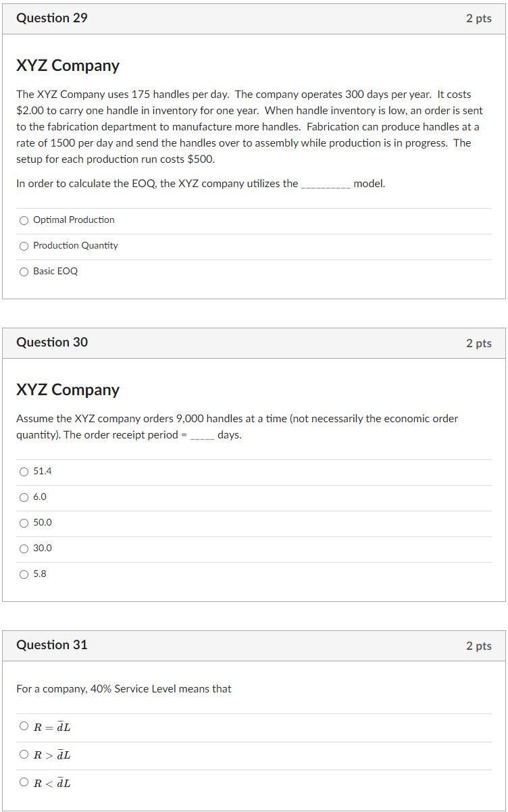Select R = dL in Question 31

[24, 728]
